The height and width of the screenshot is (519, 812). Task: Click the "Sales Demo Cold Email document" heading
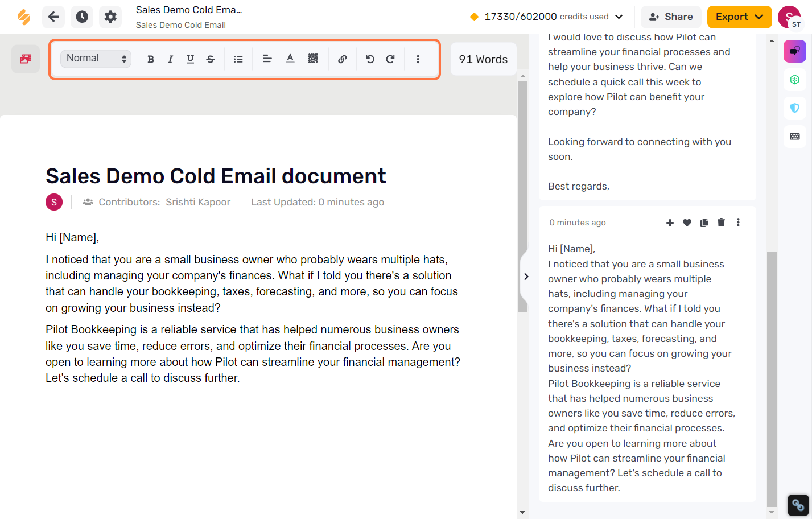[x=216, y=176]
